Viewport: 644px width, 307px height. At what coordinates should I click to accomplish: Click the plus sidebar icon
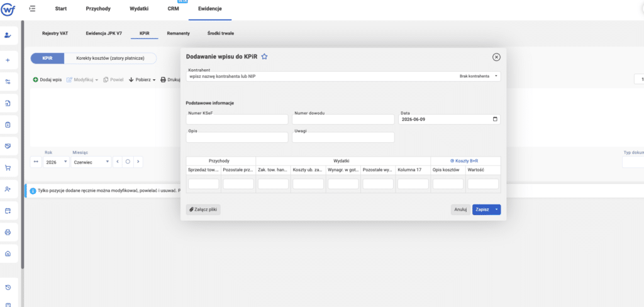pos(8,60)
